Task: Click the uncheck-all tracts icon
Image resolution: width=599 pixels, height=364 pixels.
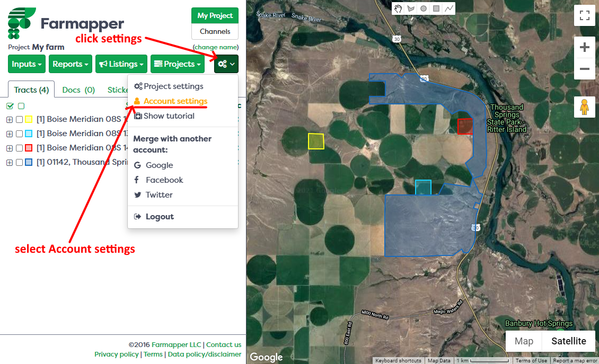Action: pos(21,106)
